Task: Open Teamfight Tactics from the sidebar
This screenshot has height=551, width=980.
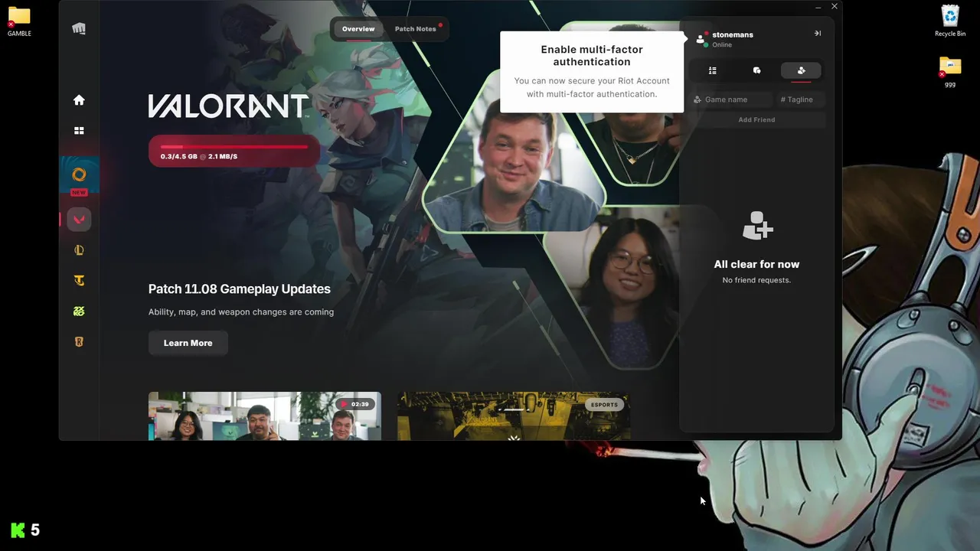Action: (x=79, y=281)
